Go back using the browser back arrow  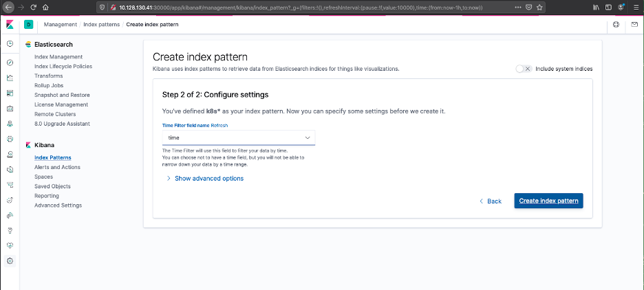8,8
